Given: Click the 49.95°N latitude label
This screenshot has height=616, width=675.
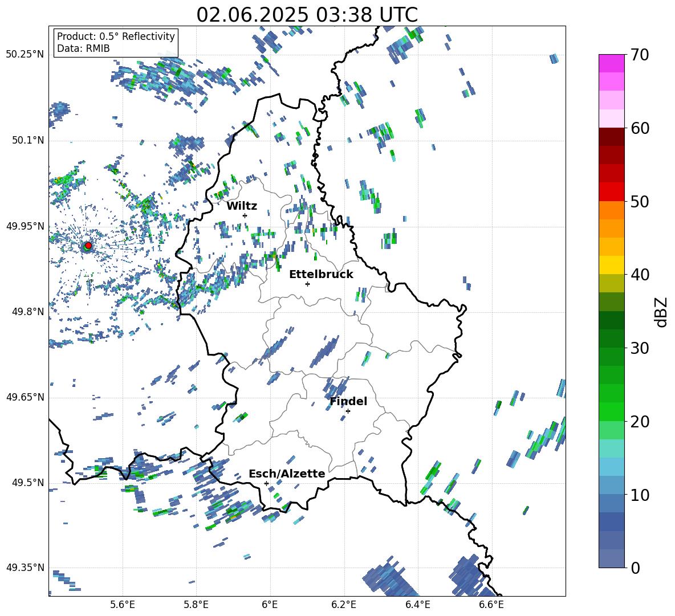Looking at the screenshot, I should pyautogui.click(x=25, y=226).
